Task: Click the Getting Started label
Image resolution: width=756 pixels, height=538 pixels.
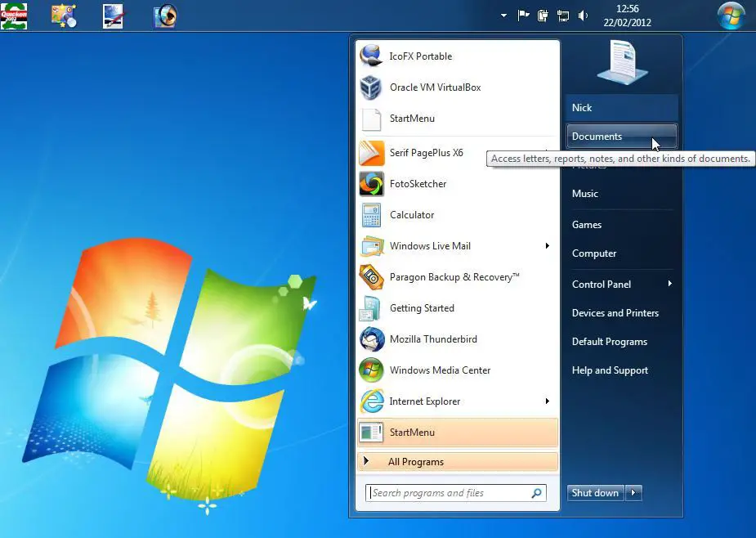Action: tap(422, 308)
